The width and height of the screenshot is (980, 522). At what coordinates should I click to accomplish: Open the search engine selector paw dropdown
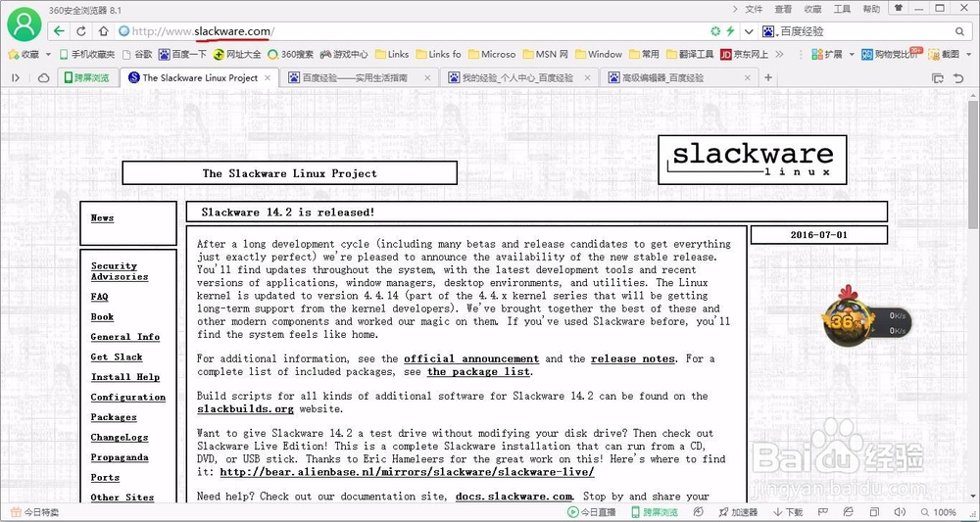click(x=770, y=31)
